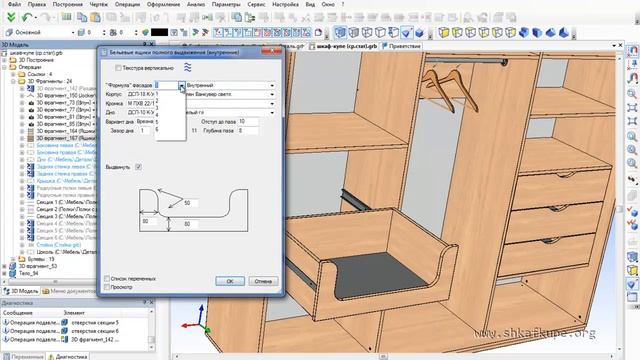
Task: Click the Отмена button in dialog
Action: 263,281
